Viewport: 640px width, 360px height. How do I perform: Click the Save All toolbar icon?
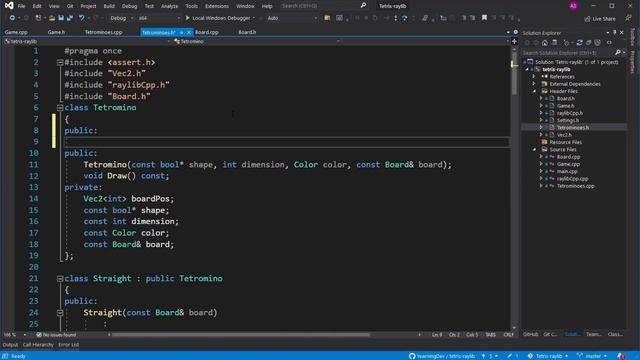click(70, 18)
